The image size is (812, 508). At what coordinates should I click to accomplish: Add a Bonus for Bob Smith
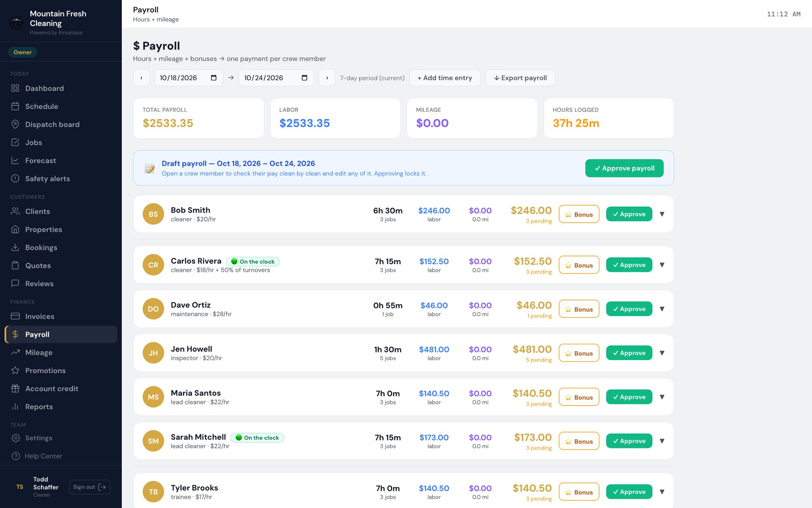[579, 214]
